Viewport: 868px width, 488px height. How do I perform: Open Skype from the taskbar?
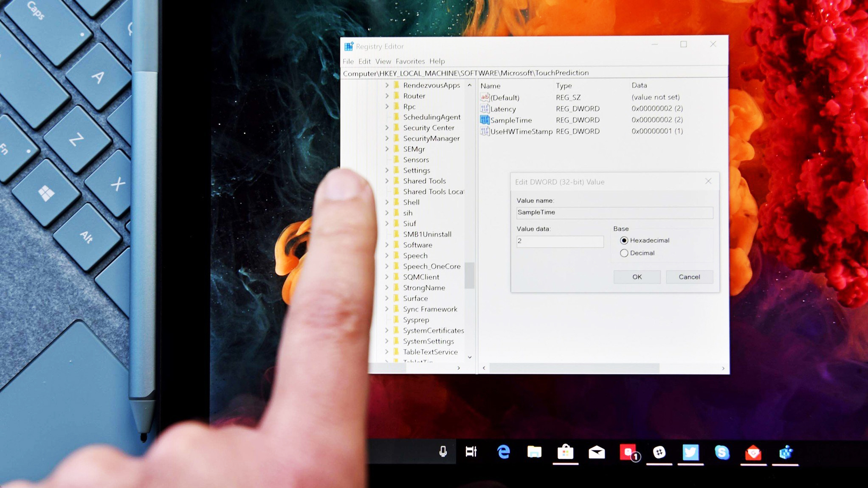coord(721,452)
